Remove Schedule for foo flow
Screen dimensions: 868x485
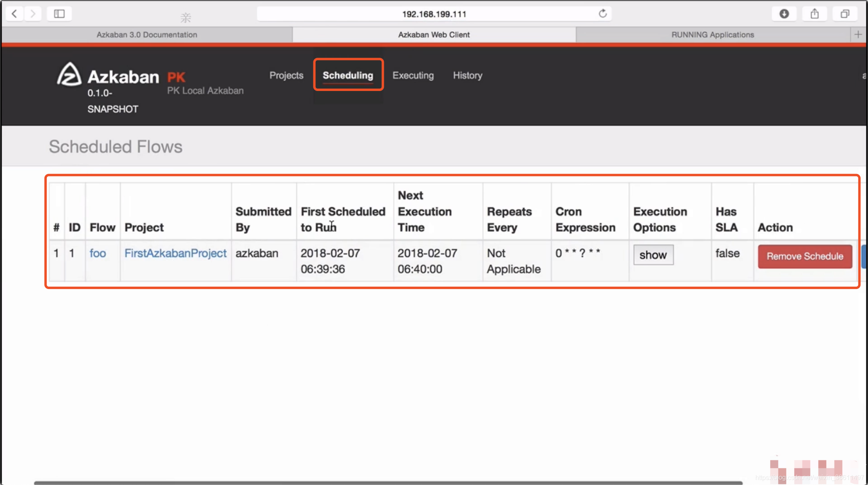(805, 256)
